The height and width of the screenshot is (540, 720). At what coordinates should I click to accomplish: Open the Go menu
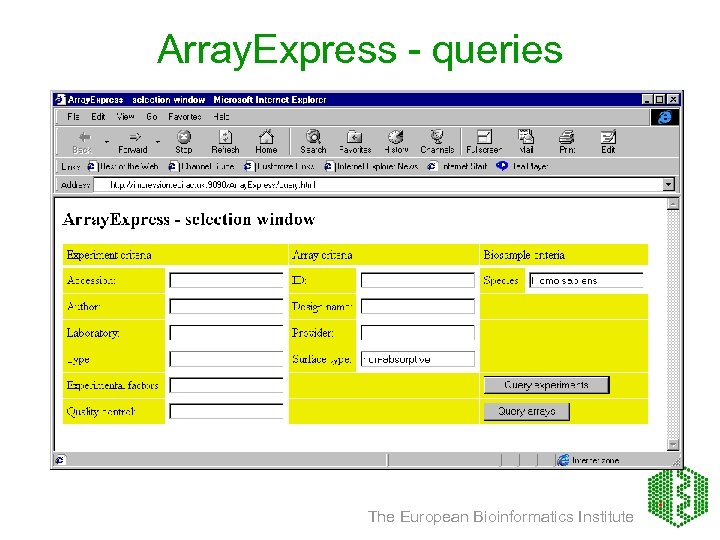152,117
